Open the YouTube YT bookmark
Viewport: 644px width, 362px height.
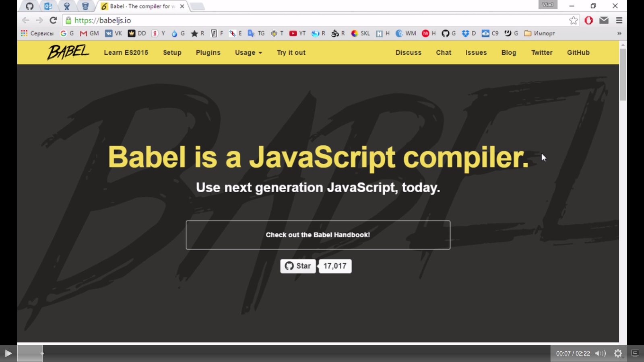[297, 33]
